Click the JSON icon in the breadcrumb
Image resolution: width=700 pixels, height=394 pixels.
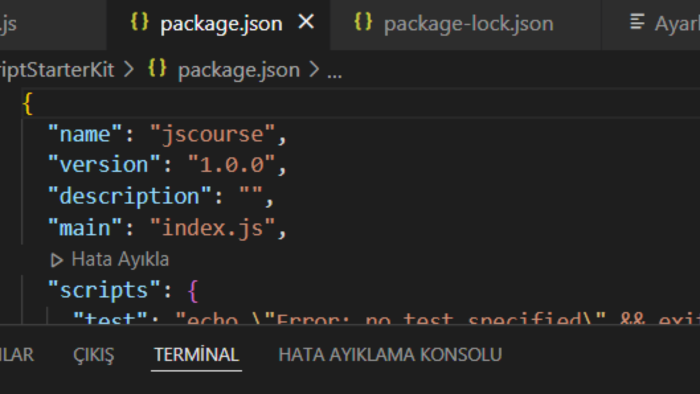point(157,68)
